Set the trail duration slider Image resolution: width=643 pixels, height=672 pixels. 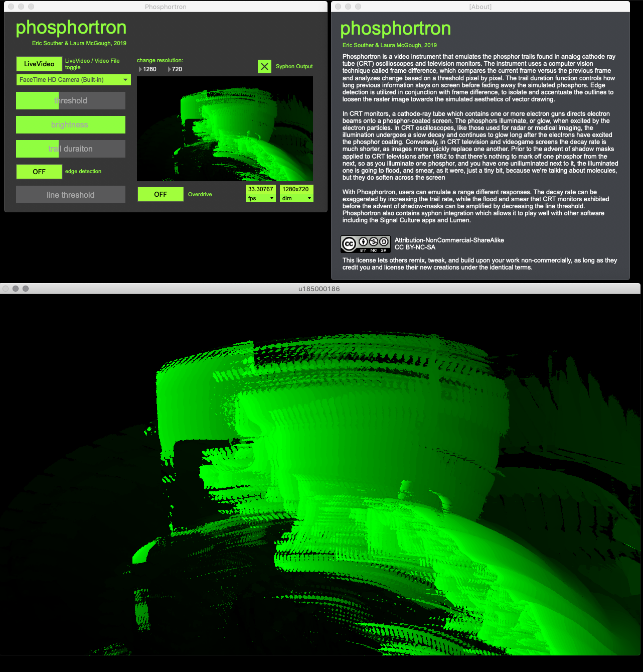click(x=70, y=149)
